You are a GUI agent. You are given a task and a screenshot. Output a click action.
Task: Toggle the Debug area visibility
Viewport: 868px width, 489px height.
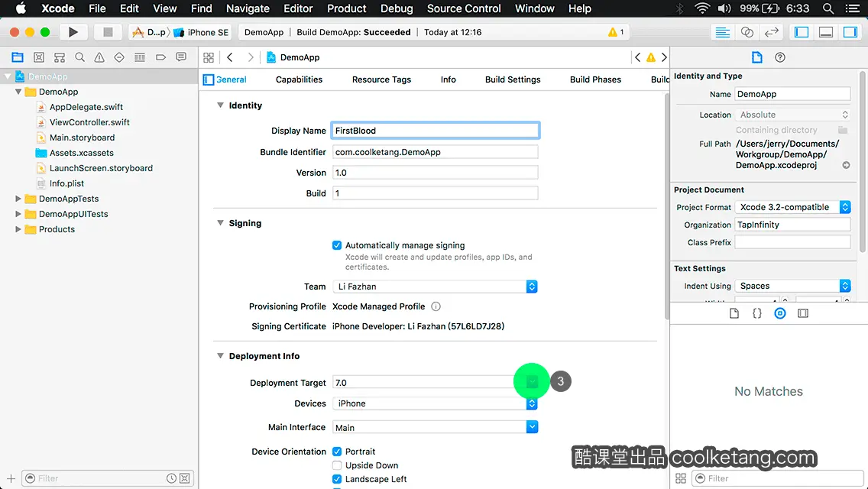tap(826, 32)
